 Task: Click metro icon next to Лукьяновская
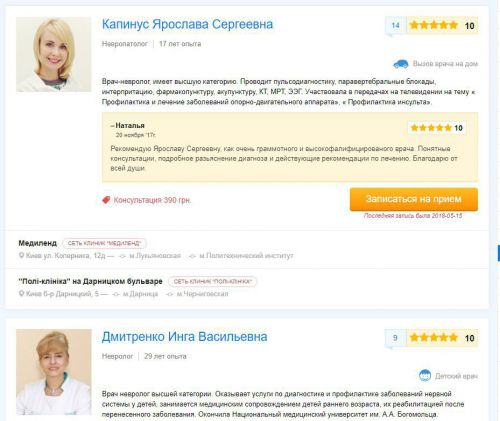coord(122,256)
